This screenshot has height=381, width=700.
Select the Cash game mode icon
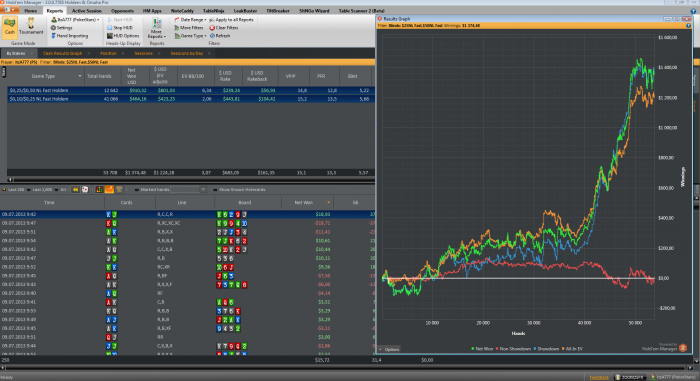coord(10,26)
